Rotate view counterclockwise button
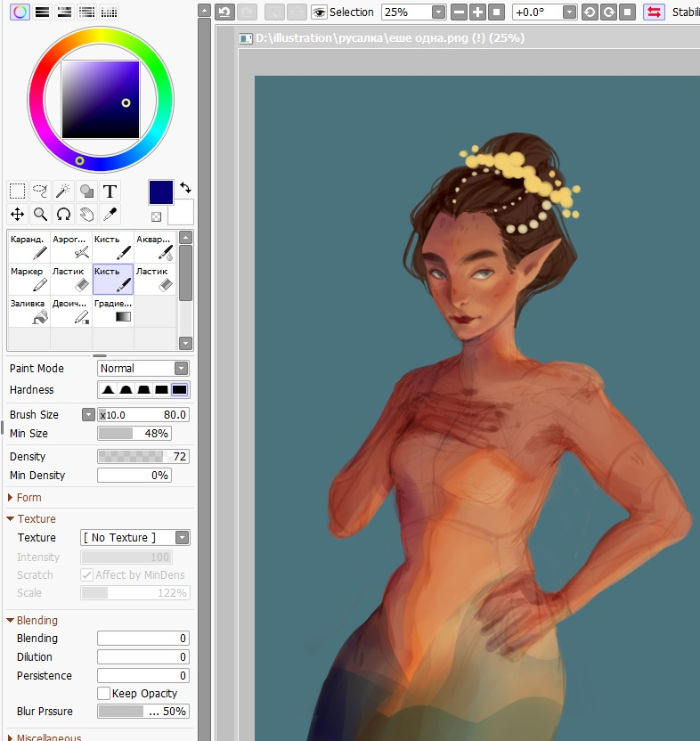 [590, 12]
